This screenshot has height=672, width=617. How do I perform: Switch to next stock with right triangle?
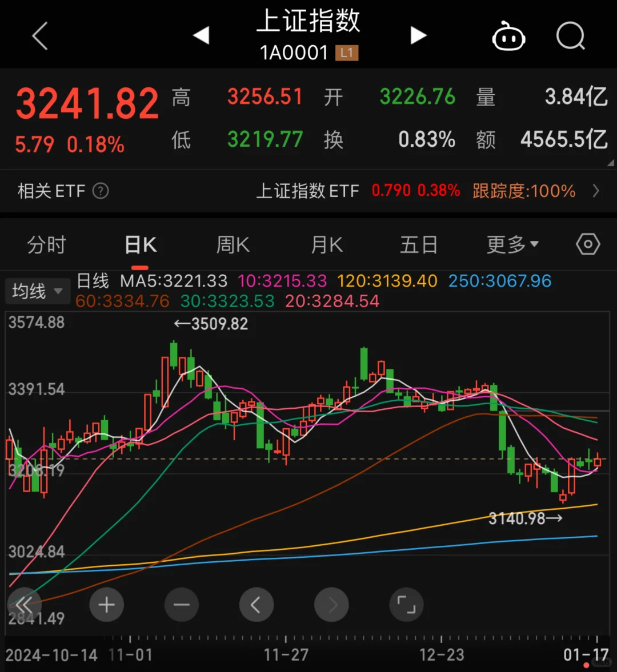click(418, 35)
